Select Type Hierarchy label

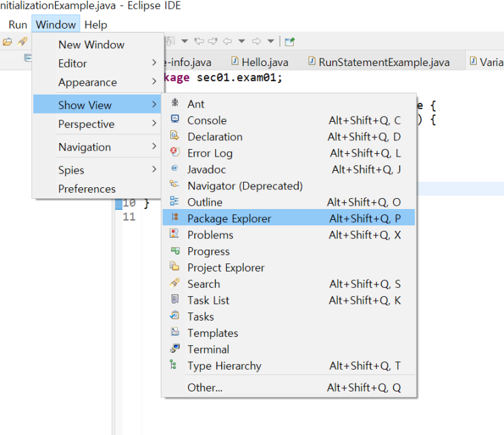(x=224, y=366)
